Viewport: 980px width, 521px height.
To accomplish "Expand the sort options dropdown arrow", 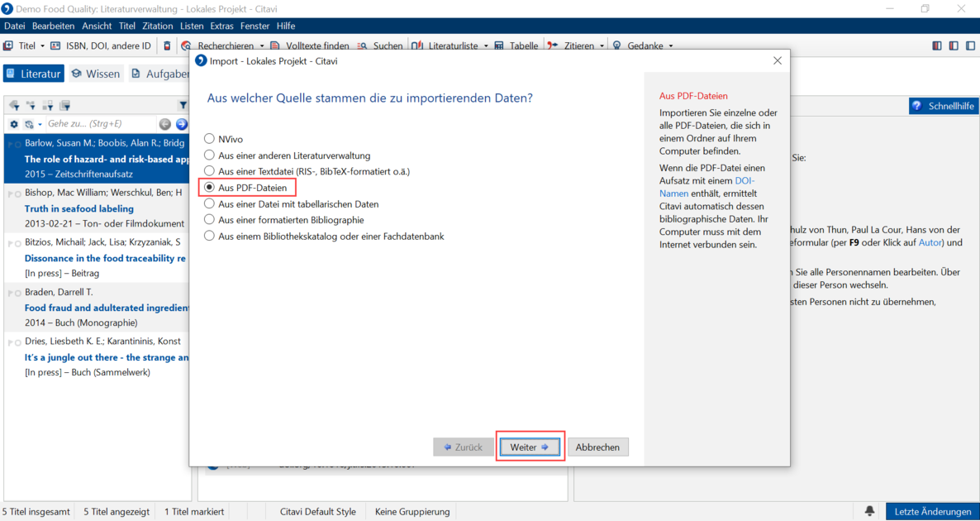I will [40, 124].
